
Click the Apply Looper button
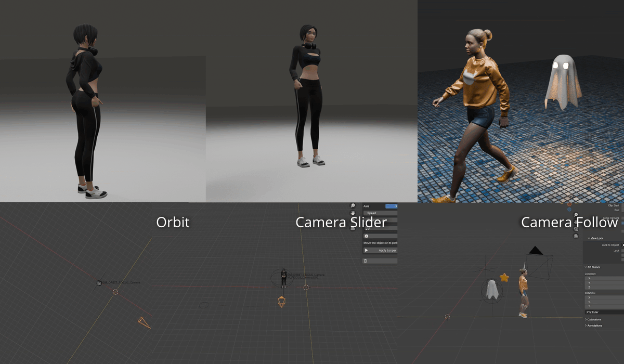(x=380, y=250)
